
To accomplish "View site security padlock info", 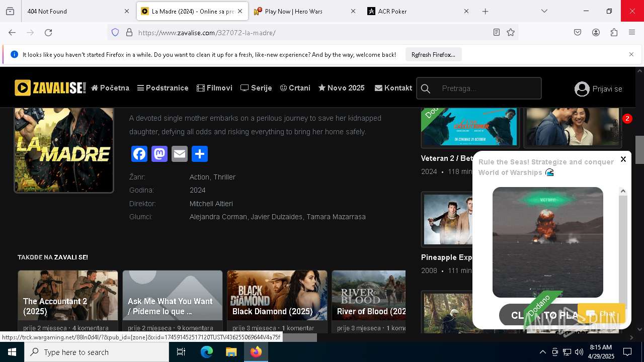I will click(129, 32).
